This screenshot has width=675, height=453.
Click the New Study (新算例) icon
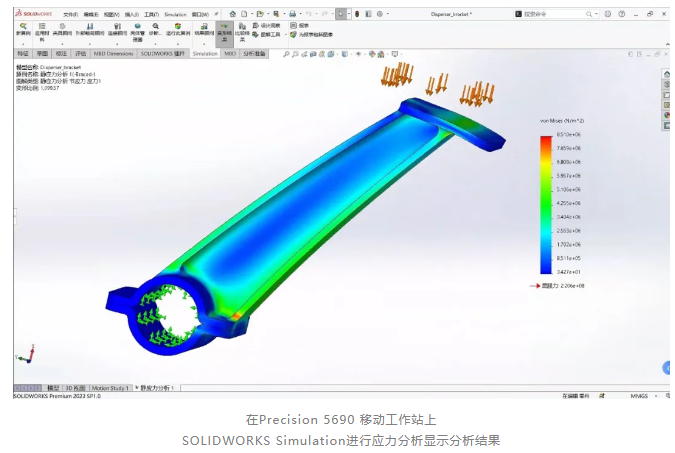pyautogui.click(x=23, y=27)
